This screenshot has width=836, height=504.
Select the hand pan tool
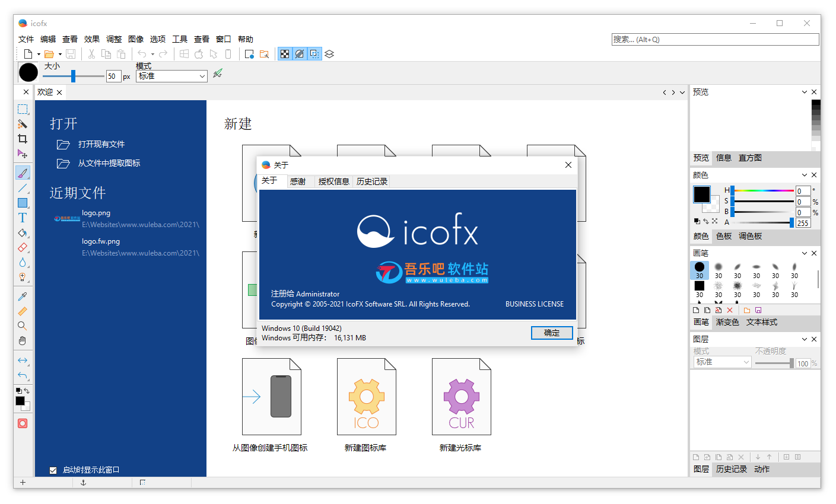pyautogui.click(x=23, y=340)
